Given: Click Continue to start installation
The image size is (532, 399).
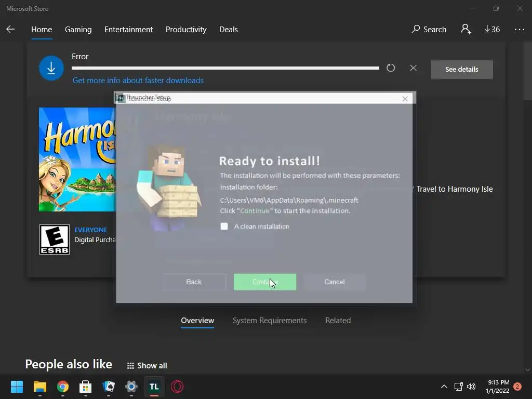Looking at the screenshot, I should click(265, 282).
